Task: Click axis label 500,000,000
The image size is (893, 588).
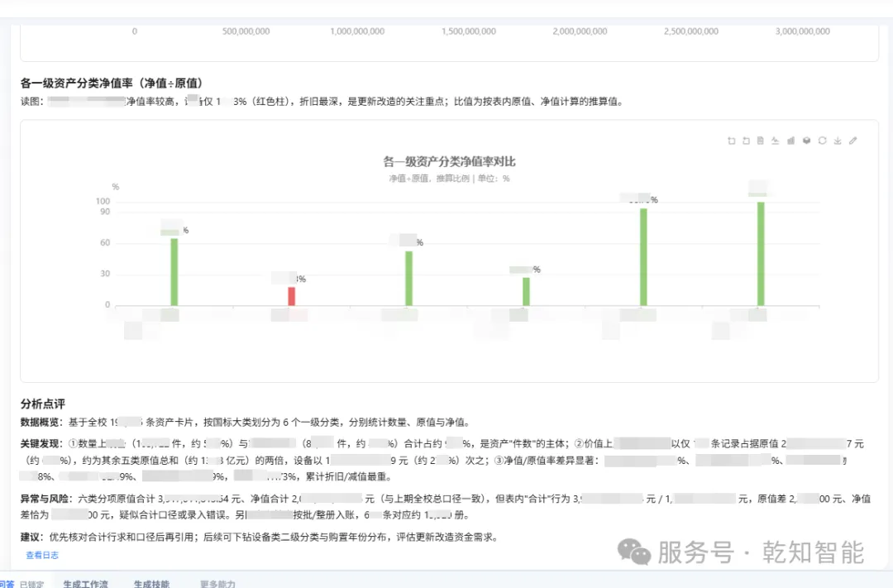Action: coord(246,31)
